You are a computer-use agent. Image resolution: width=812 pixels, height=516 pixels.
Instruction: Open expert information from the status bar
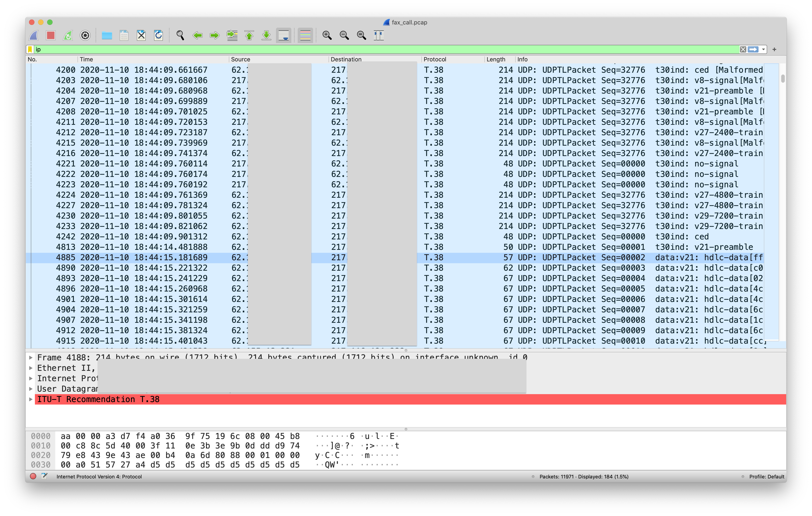pyautogui.click(x=33, y=477)
